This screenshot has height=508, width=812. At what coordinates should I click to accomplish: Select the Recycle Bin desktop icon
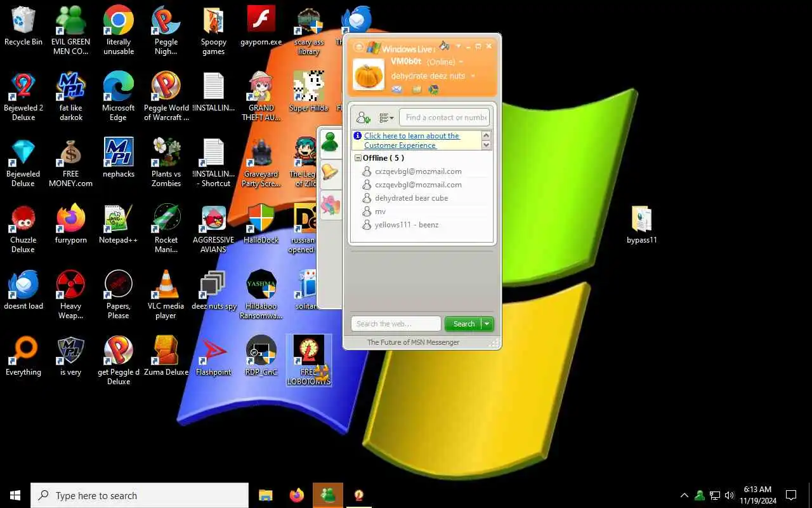pos(23,26)
